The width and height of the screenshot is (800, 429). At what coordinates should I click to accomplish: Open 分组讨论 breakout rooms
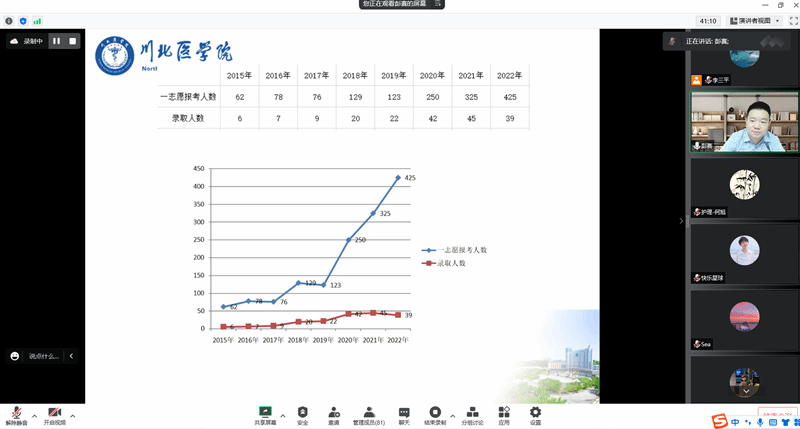(472, 414)
